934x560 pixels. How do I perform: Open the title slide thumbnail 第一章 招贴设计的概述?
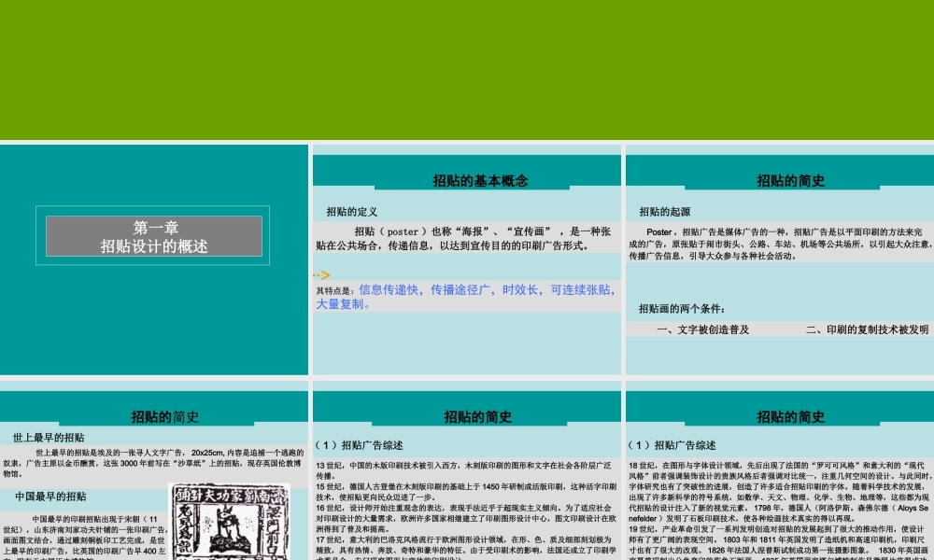[154, 259]
